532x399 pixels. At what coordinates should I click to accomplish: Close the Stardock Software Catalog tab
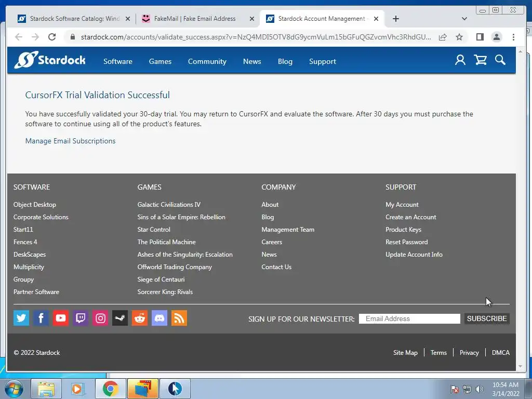pyautogui.click(x=128, y=19)
